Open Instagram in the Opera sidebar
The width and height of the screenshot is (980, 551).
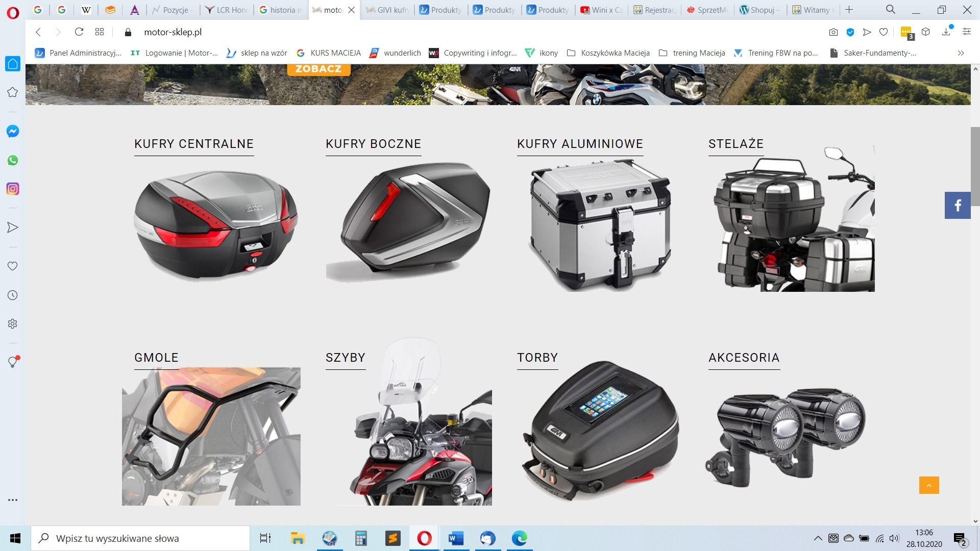(x=13, y=189)
